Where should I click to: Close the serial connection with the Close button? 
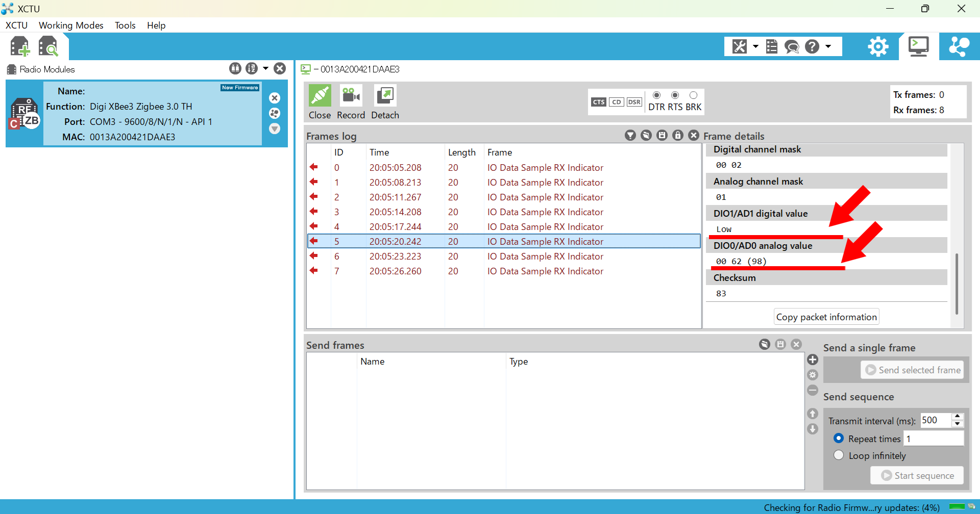320,102
